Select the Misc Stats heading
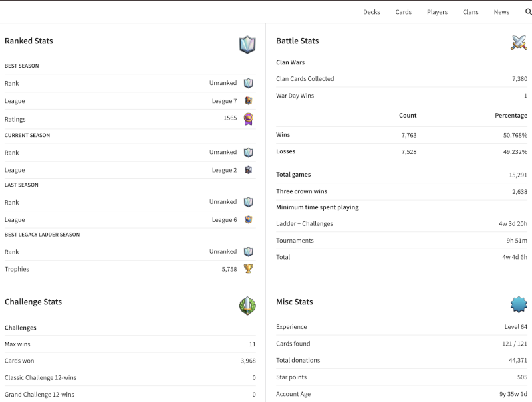Image resolution: width=532 pixels, height=402 pixels. 295,302
